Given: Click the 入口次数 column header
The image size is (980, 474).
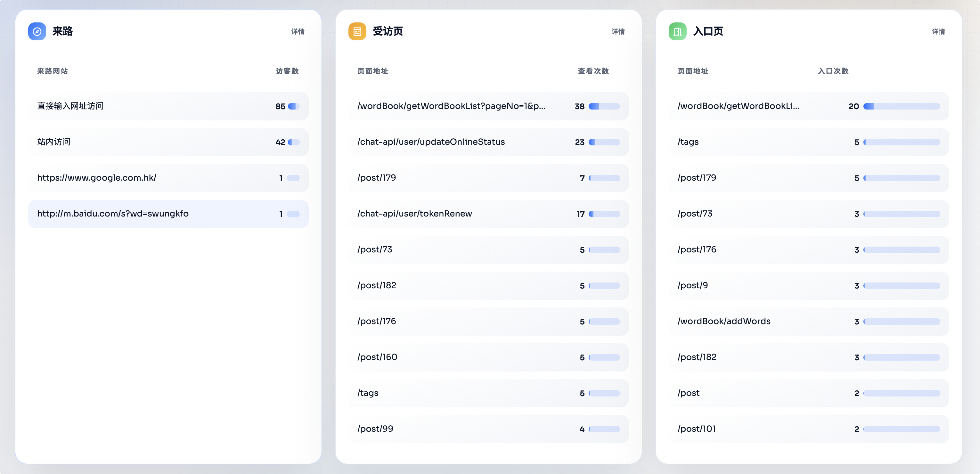Looking at the screenshot, I should pos(833,71).
